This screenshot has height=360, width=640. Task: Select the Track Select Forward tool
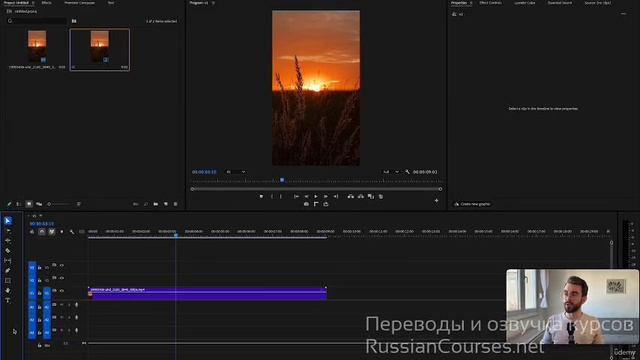(8, 231)
